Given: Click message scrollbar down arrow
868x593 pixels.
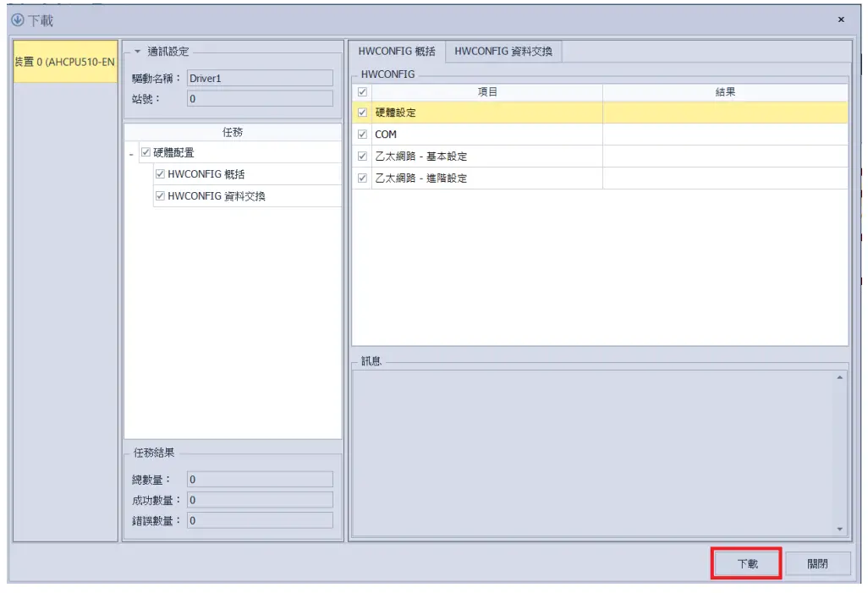Looking at the screenshot, I should point(840,530).
